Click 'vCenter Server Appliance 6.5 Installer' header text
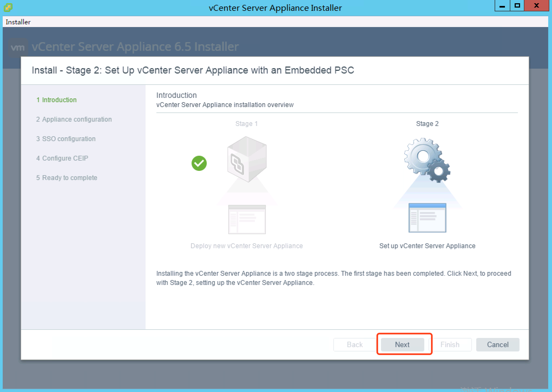 coord(135,46)
